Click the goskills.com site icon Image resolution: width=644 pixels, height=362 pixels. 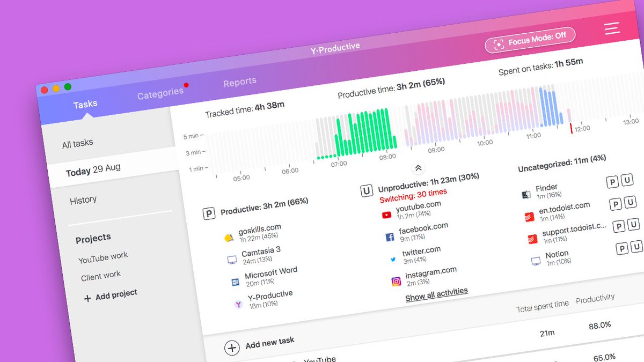point(229,239)
